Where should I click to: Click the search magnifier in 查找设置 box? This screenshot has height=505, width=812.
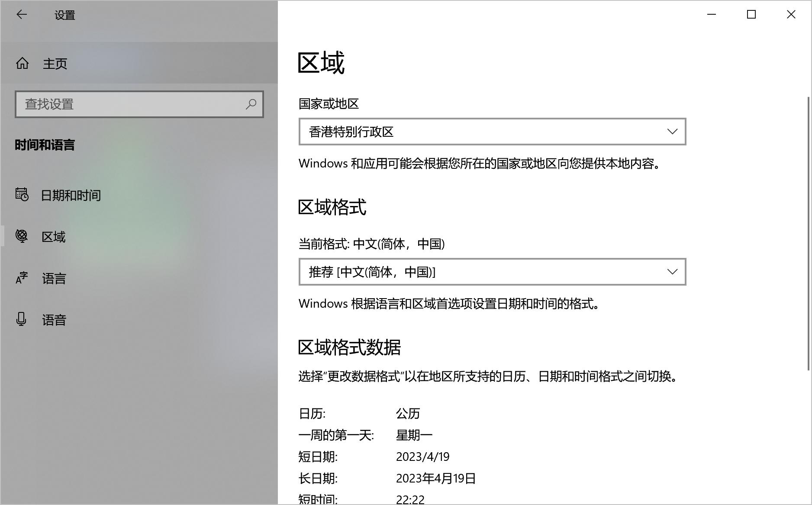(x=251, y=104)
